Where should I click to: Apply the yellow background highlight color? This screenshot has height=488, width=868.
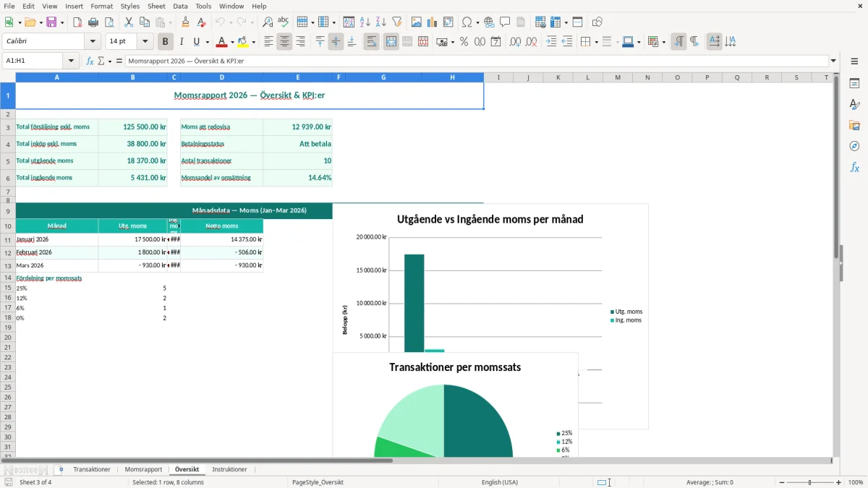(243, 42)
